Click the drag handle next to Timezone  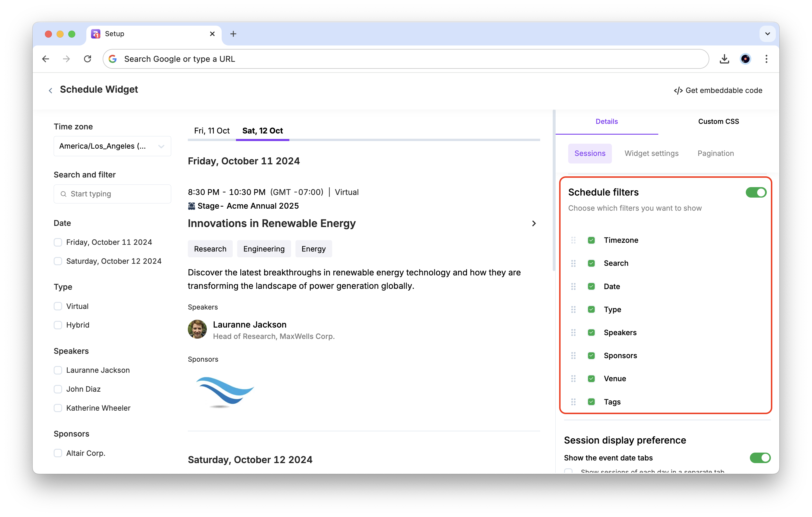(573, 240)
